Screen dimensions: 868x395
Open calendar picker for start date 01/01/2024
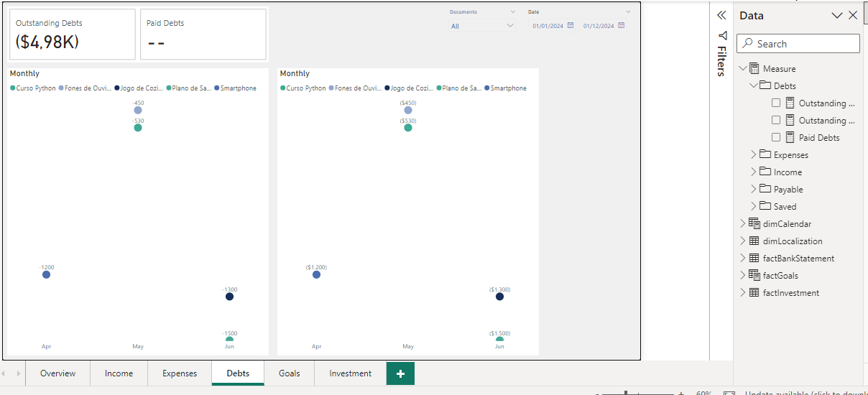[x=571, y=25]
